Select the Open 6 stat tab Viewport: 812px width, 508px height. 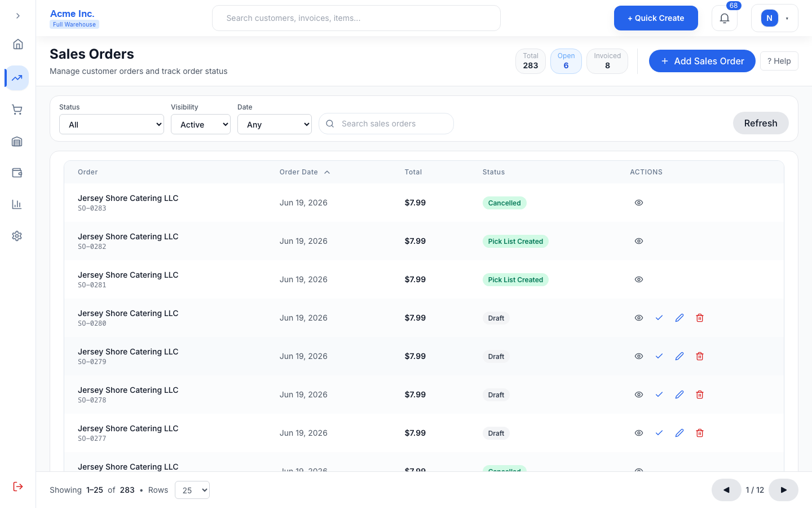pos(566,61)
